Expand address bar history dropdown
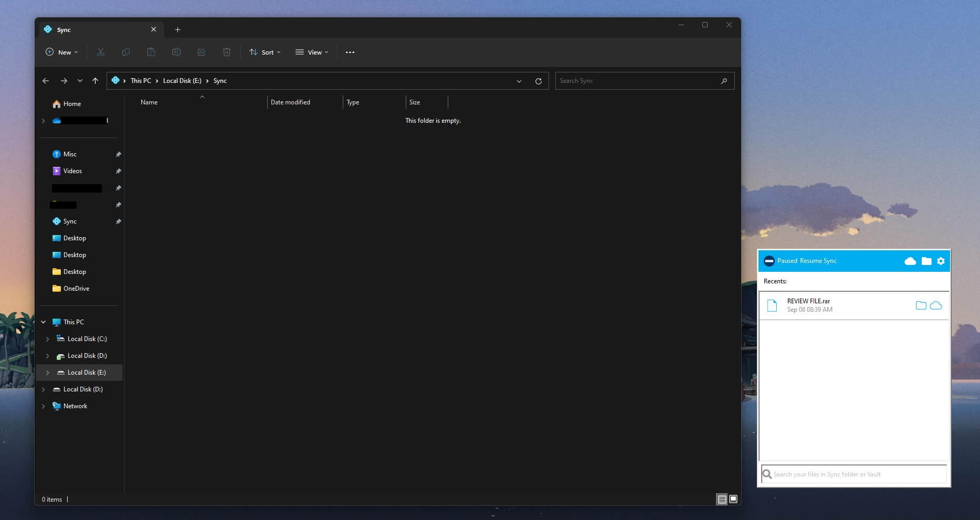980x520 pixels. (x=519, y=81)
